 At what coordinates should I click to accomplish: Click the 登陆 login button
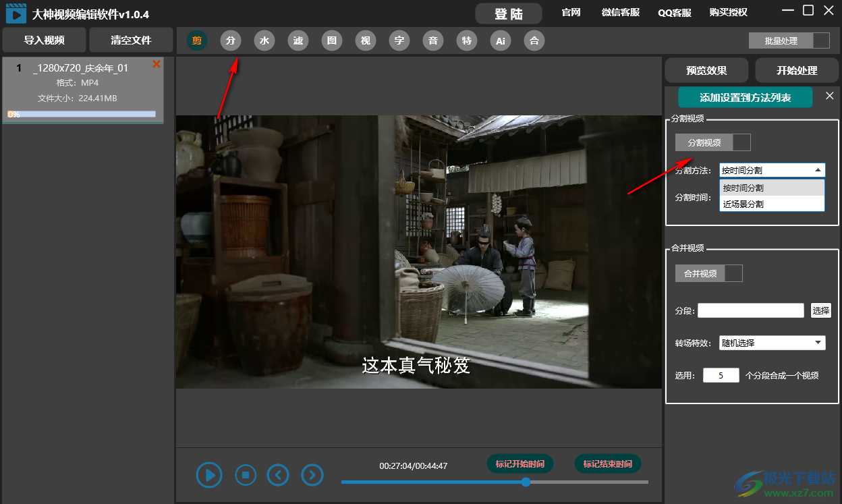pos(509,13)
